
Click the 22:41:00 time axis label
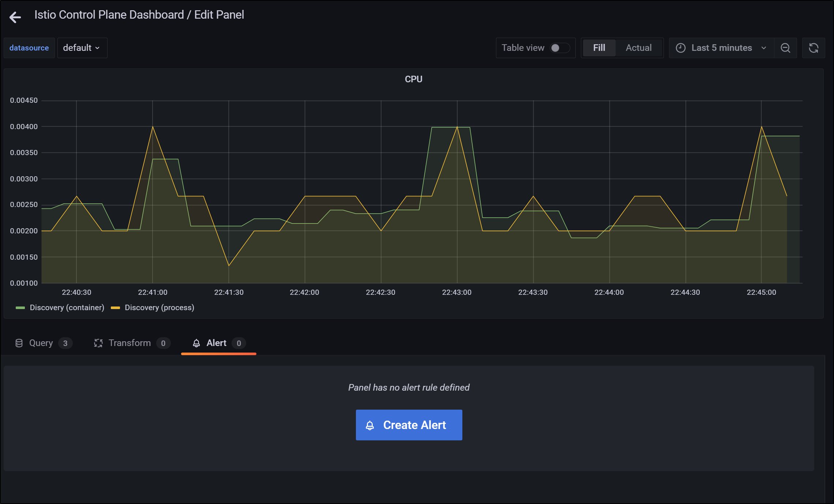153,292
